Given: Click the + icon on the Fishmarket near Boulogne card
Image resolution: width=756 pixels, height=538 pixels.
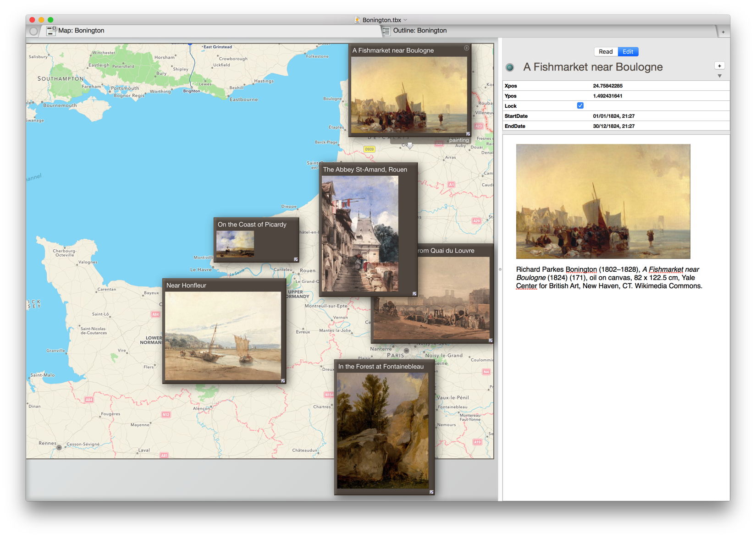Looking at the screenshot, I should click(x=466, y=47).
